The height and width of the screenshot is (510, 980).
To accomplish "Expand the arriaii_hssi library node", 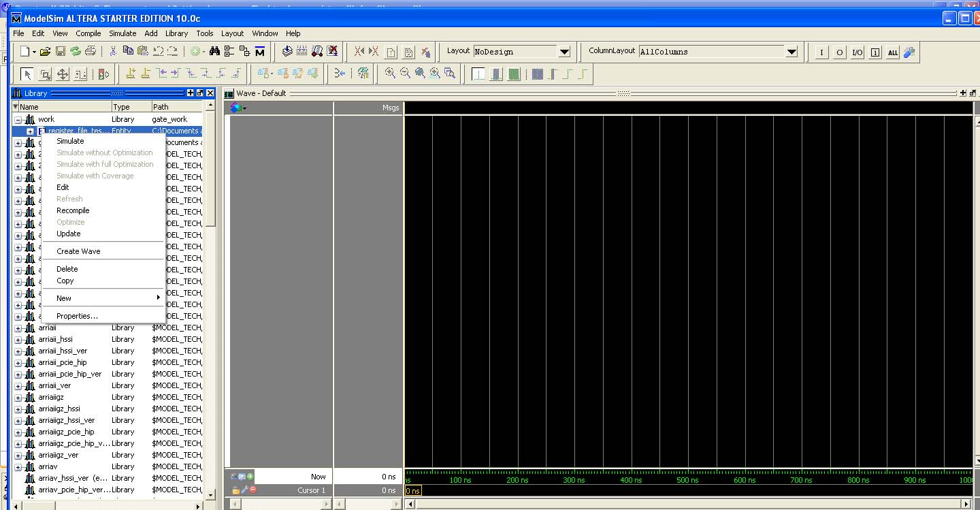I will pos(18,339).
